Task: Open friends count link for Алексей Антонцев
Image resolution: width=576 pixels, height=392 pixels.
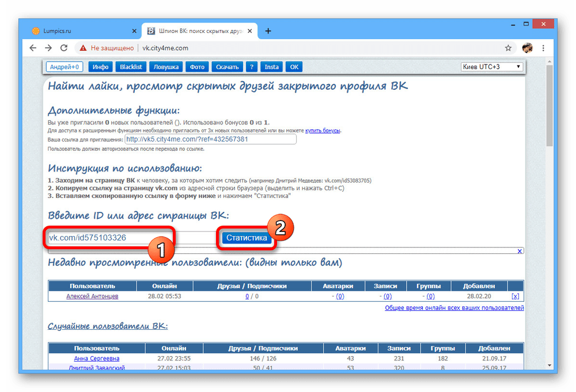Action: click(247, 296)
